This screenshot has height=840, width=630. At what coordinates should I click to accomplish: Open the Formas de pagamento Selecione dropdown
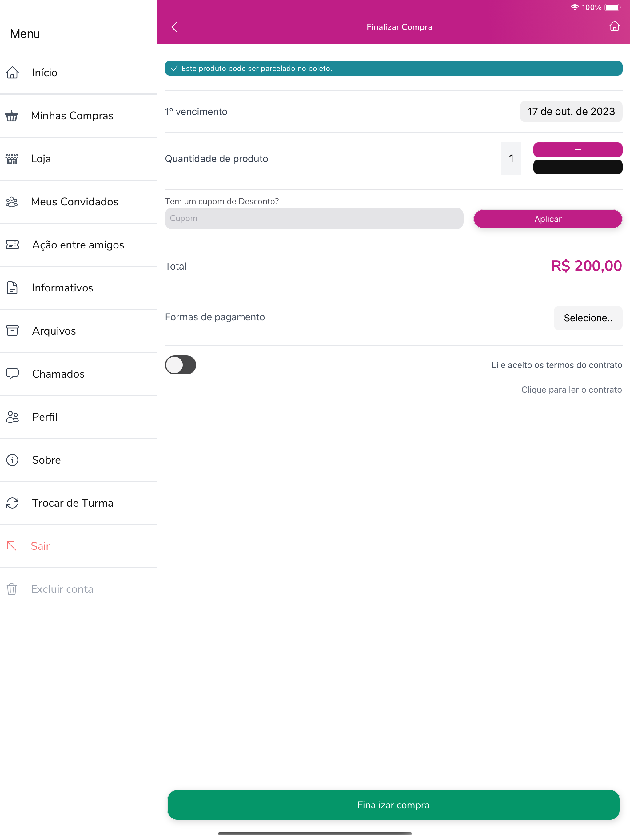588,318
